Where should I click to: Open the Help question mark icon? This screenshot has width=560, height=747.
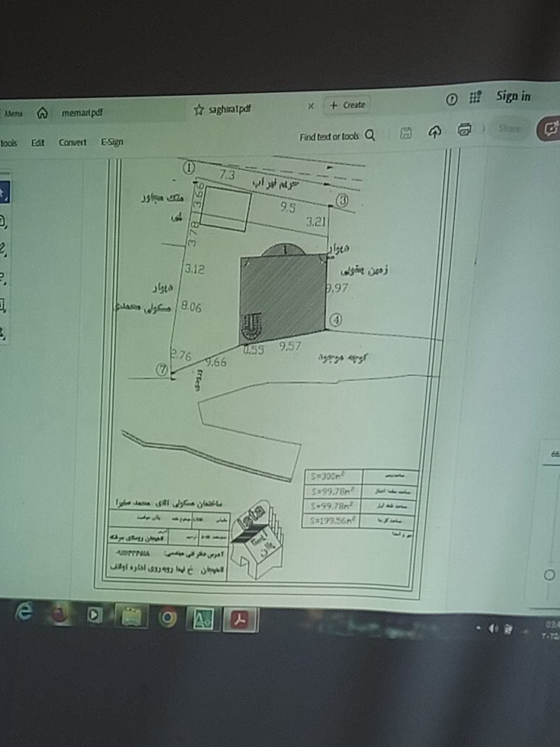point(451,99)
